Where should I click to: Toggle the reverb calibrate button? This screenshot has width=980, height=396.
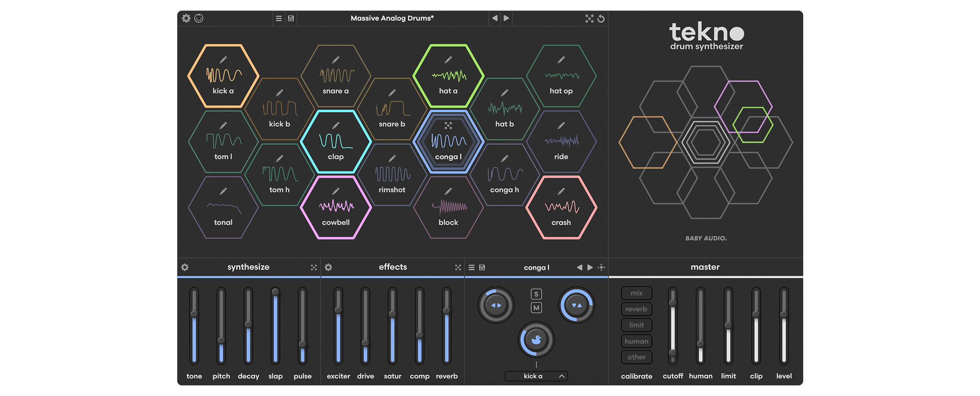(x=636, y=309)
